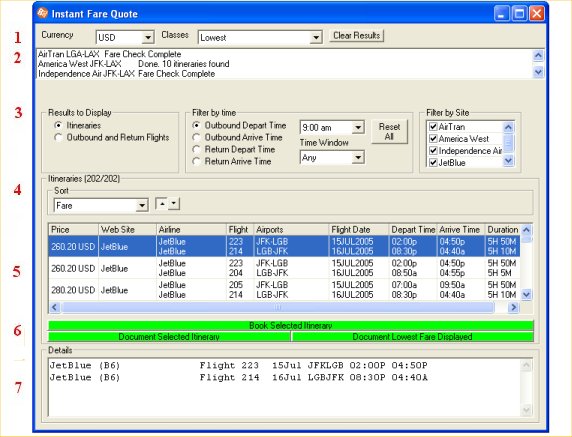Click the Flight Date column header
Screen dimensions: 572x437
[359, 230]
